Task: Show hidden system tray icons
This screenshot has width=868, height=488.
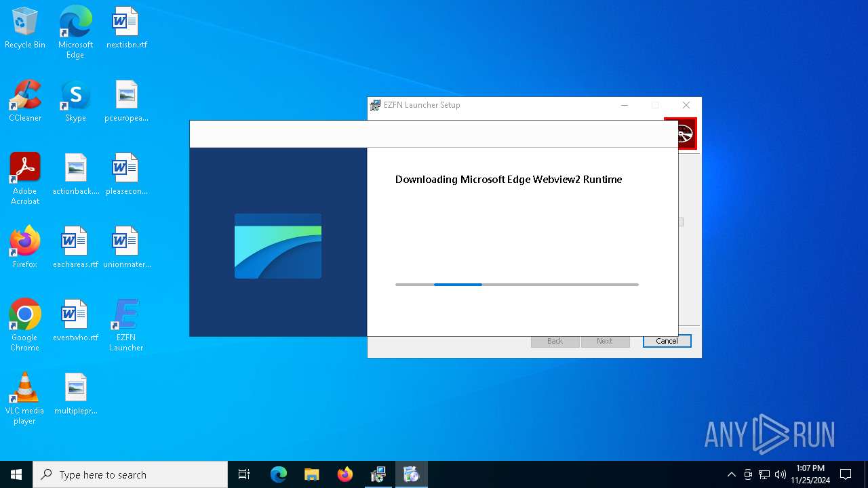Action: coord(731,474)
